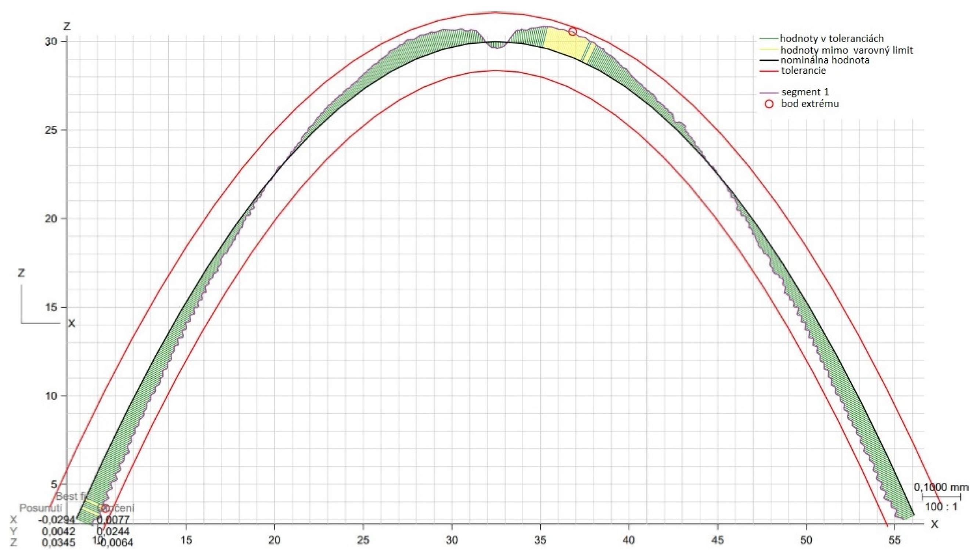Image resolution: width=980 pixels, height=560 pixels.
Task: Click the X axis label at bottom right
Action: point(934,524)
